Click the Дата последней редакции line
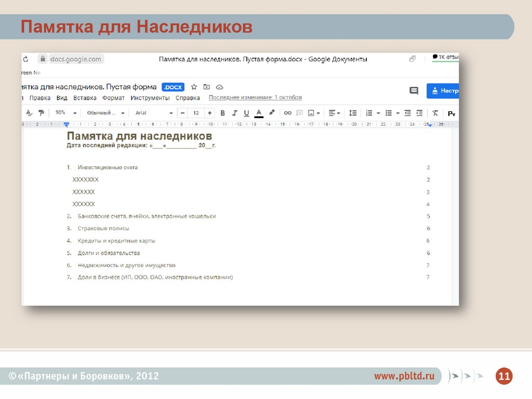532x399 pixels. click(141, 145)
